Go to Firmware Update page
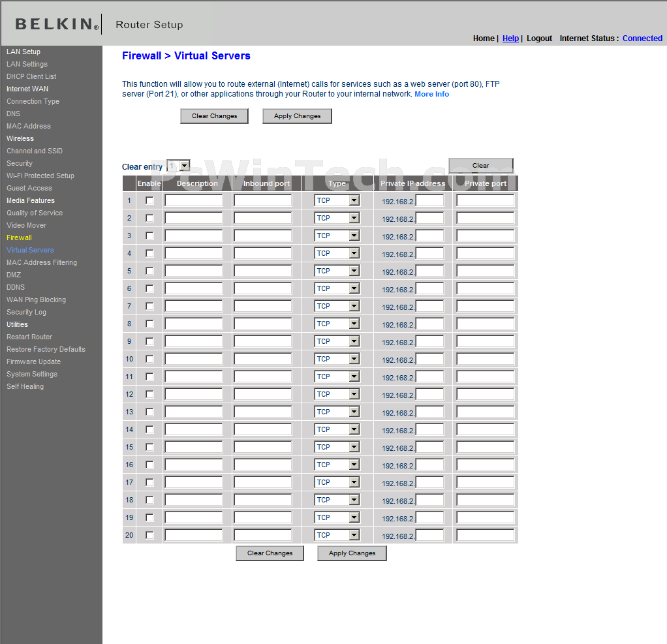The image size is (667, 644). 33,361
